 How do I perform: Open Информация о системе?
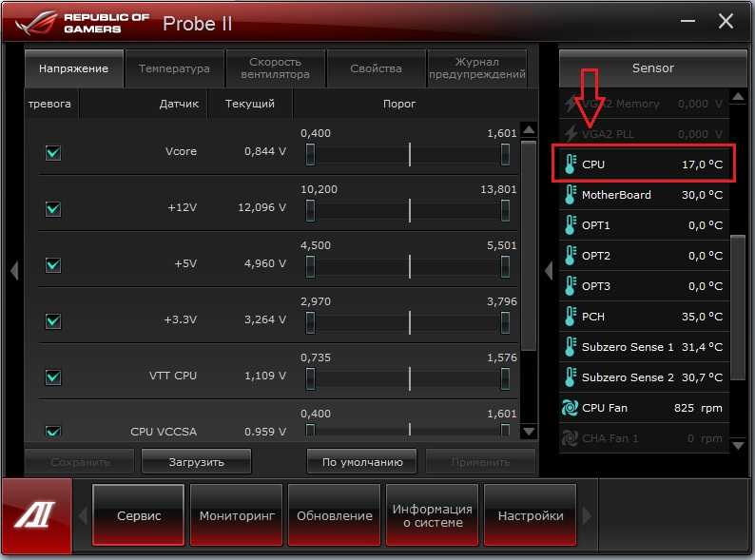432,515
